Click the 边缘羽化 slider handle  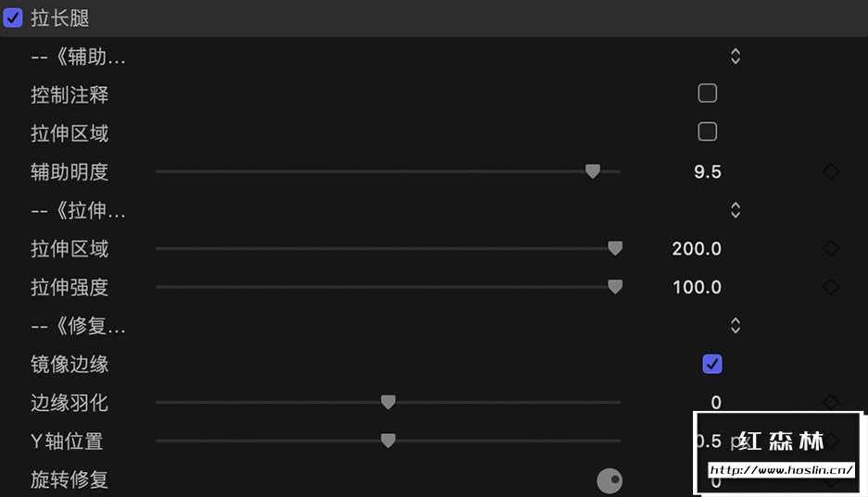coord(388,402)
